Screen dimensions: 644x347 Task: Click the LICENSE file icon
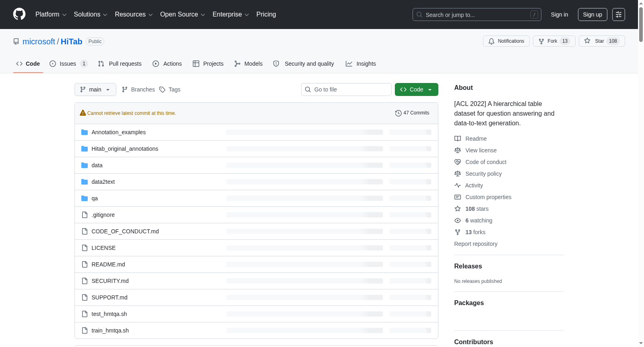(85, 248)
